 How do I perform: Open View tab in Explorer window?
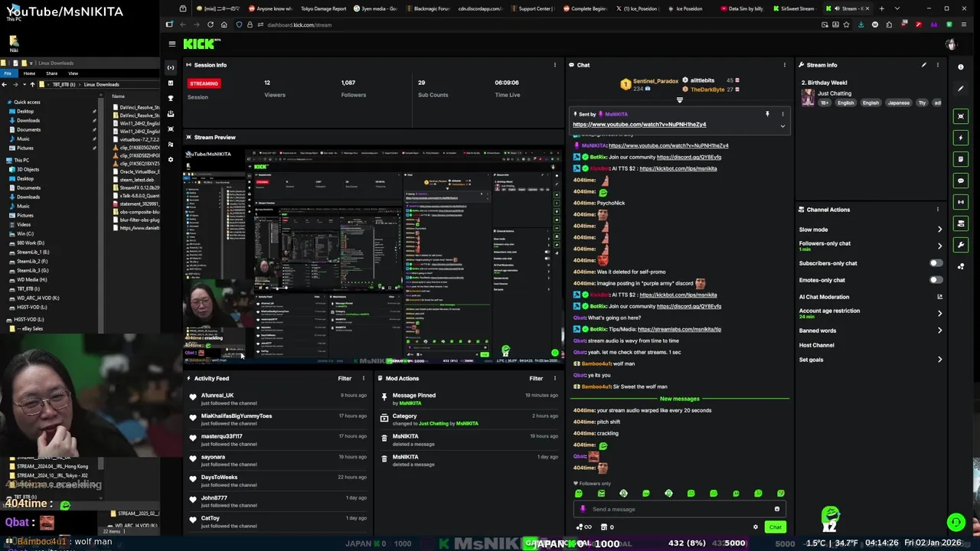pyautogui.click(x=73, y=73)
